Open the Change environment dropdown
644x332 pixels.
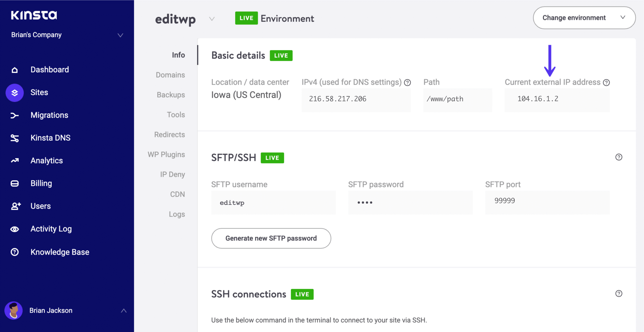584,18
